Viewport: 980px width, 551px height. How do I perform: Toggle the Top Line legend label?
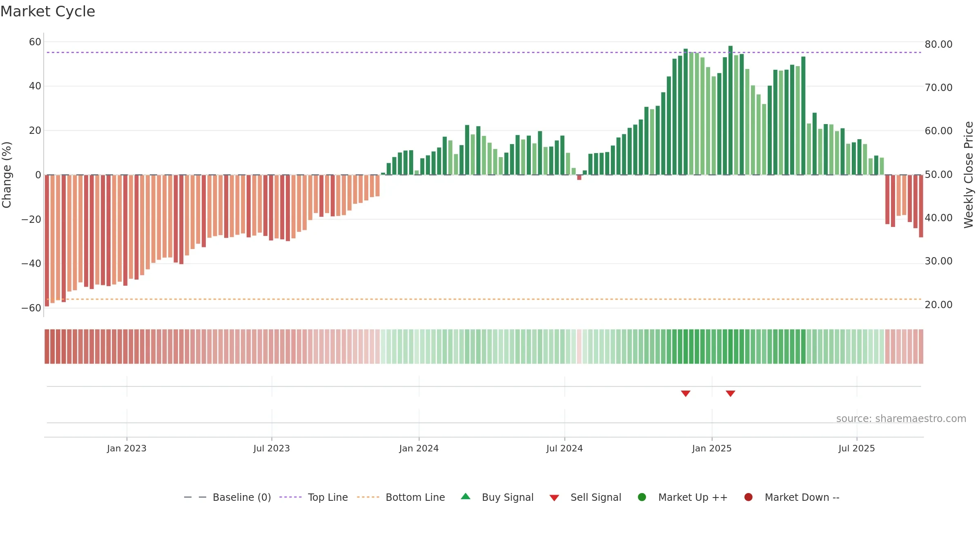328,498
